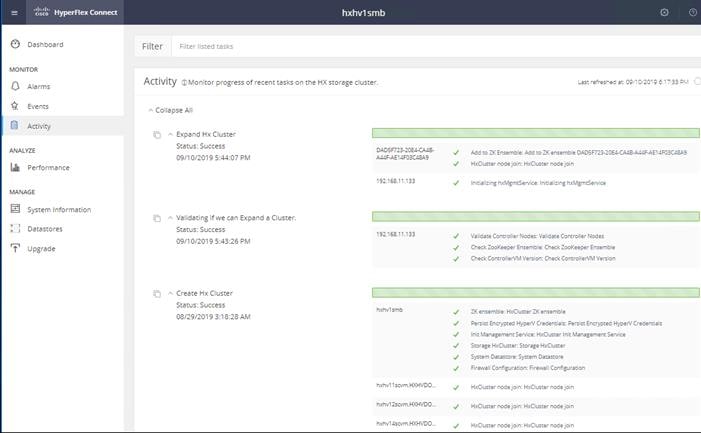Open the Events page

click(x=38, y=106)
